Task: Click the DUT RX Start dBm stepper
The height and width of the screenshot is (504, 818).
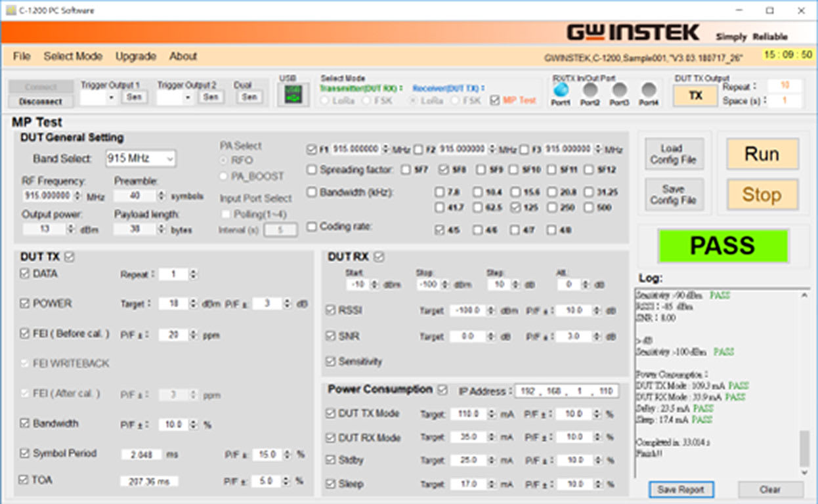Action: pos(375,284)
